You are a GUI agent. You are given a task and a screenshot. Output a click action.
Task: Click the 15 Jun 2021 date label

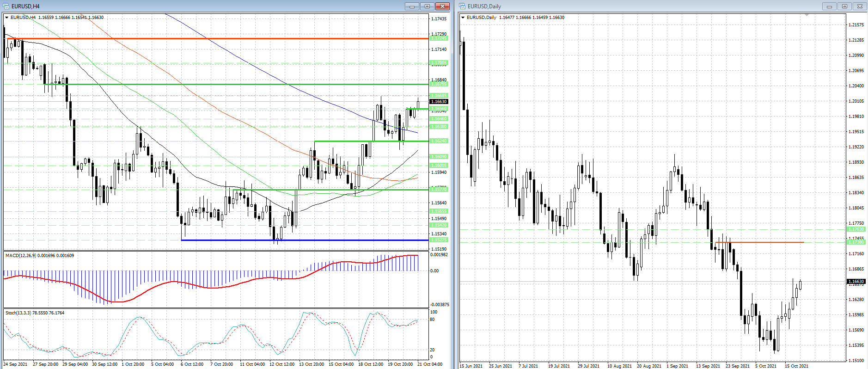pyautogui.click(x=471, y=366)
